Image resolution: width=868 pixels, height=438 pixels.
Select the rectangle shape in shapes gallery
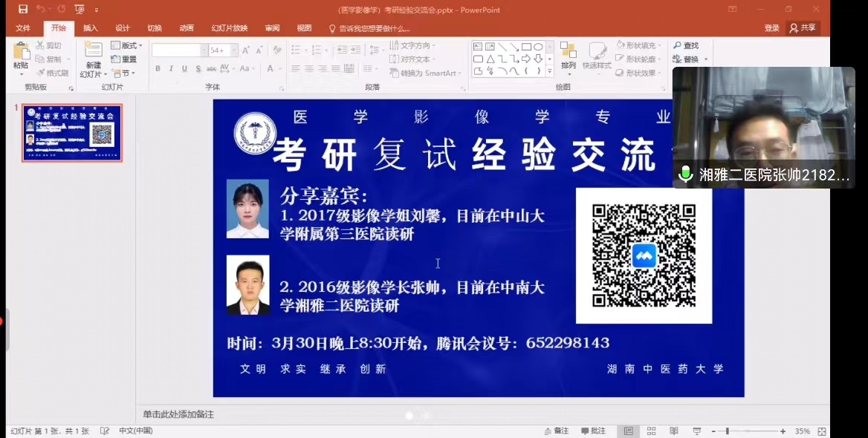[x=526, y=47]
